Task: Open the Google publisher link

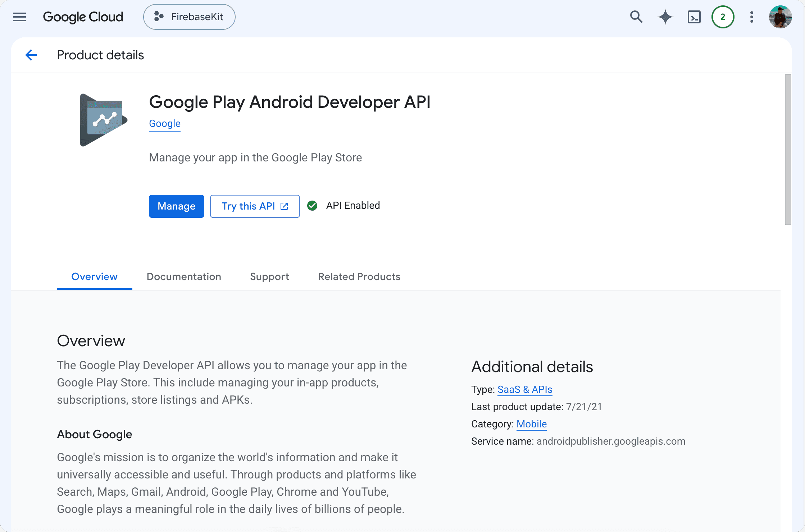Action: (x=165, y=124)
